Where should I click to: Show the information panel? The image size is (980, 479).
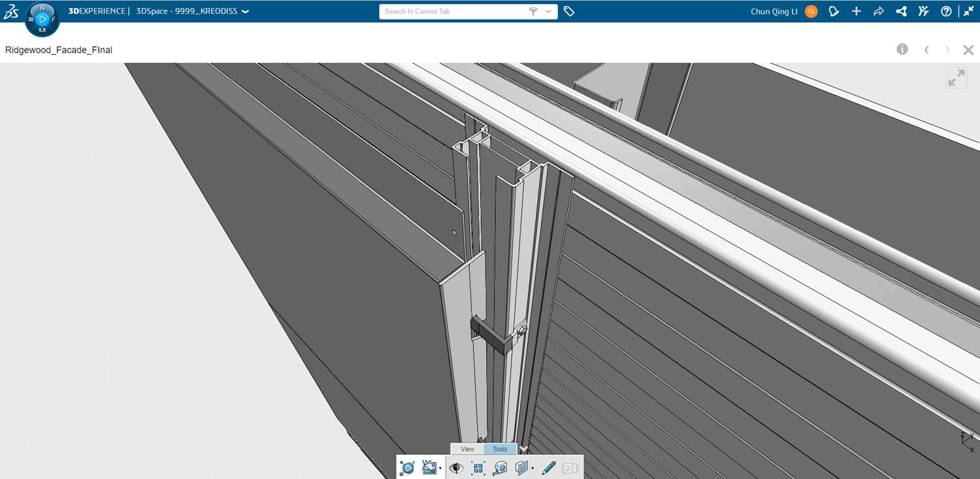[902, 50]
